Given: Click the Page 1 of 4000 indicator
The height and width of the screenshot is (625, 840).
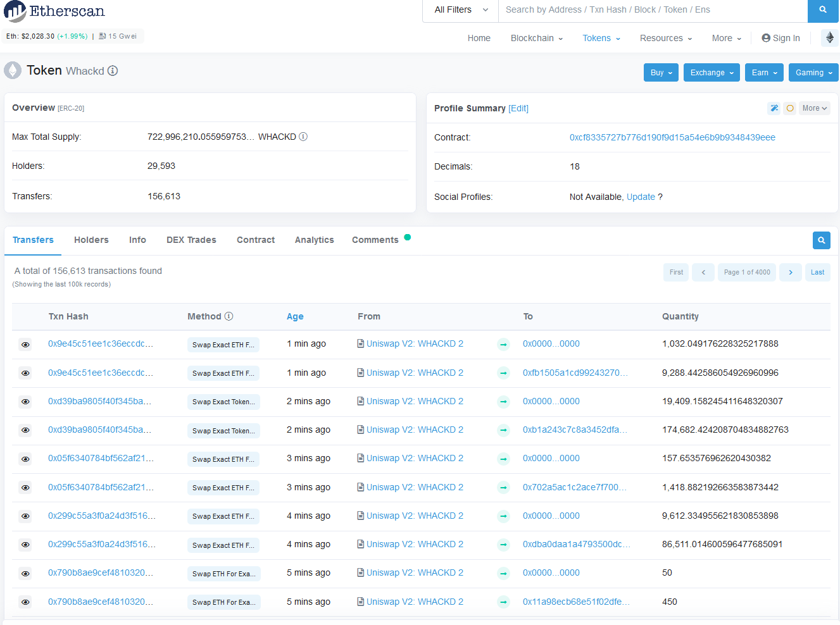Looking at the screenshot, I should click(747, 273).
